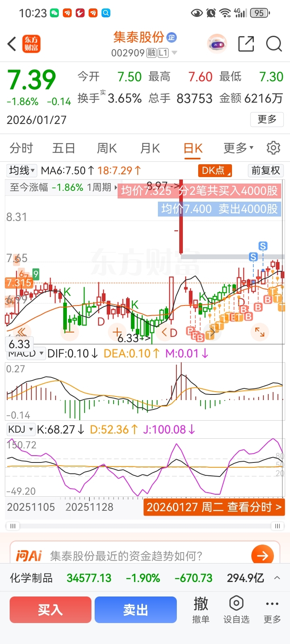Tap the J:100.08 KDJ value
290x644 pixels.
[x=169, y=430]
